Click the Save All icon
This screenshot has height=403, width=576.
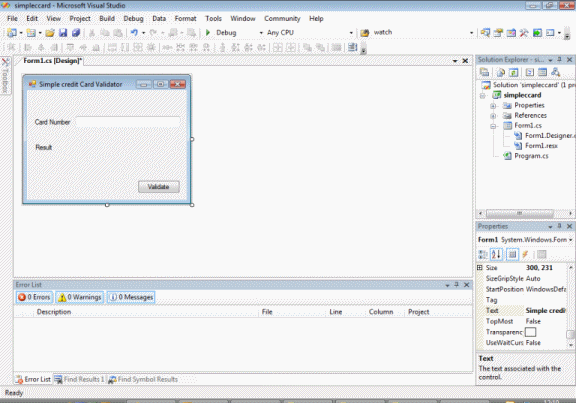tap(76, 33)
